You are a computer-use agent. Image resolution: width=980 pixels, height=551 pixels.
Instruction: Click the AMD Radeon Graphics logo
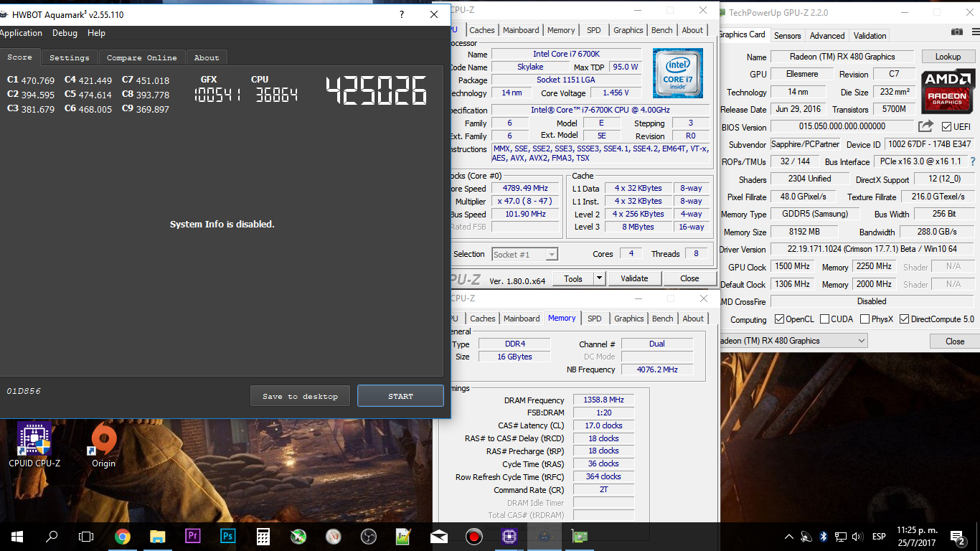click(x=947, y=92)
